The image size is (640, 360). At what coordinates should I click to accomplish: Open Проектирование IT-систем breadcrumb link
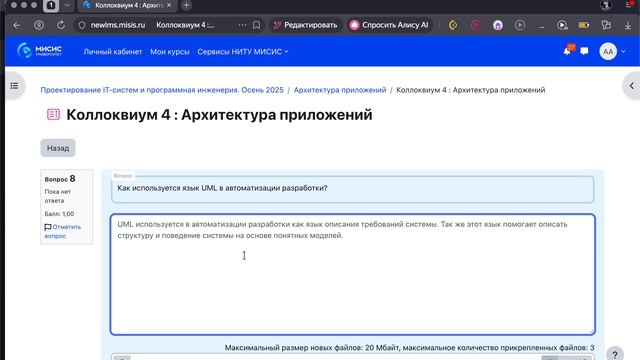pyautogui.click(x=162, y=90)
